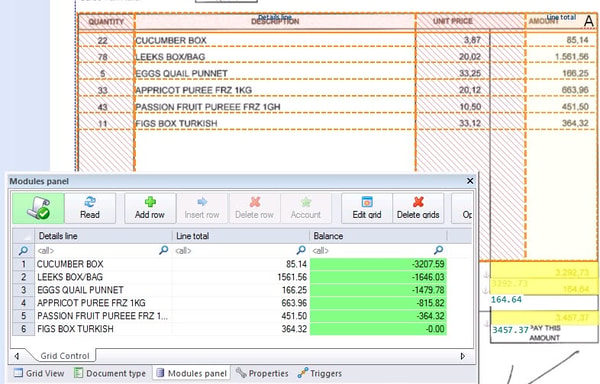Select the FIGS BOX TURKISH grid cell
The width and height of the screenshot is (600, 384).
tap(104, 329)
